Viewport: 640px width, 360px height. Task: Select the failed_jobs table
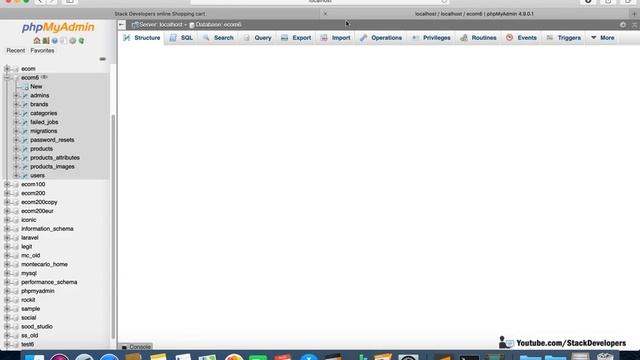tap(44, 122)
